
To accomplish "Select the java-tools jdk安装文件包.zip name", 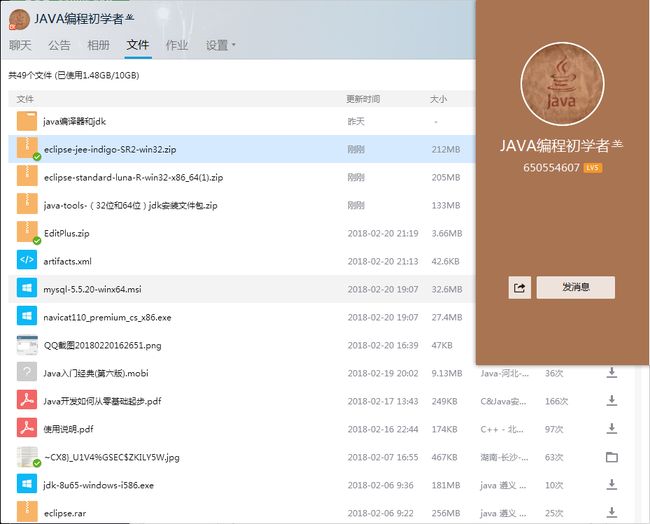I will [131, 205].
